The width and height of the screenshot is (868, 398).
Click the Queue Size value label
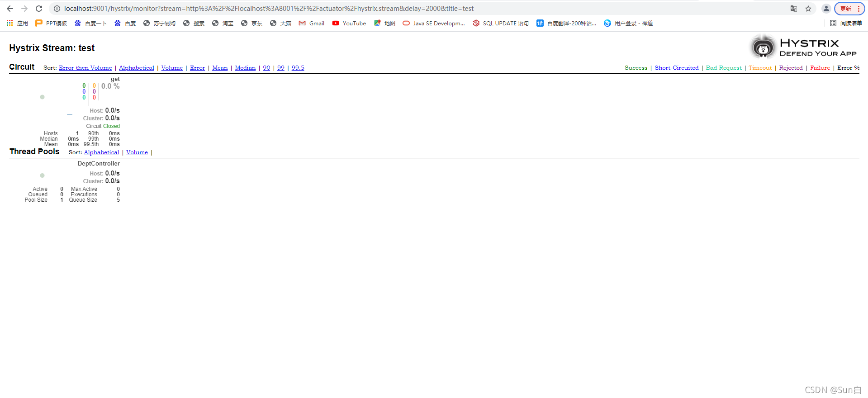83,200
